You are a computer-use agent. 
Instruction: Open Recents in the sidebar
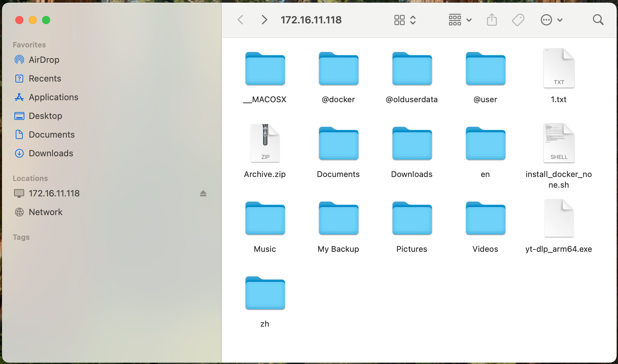click(45, 78)
